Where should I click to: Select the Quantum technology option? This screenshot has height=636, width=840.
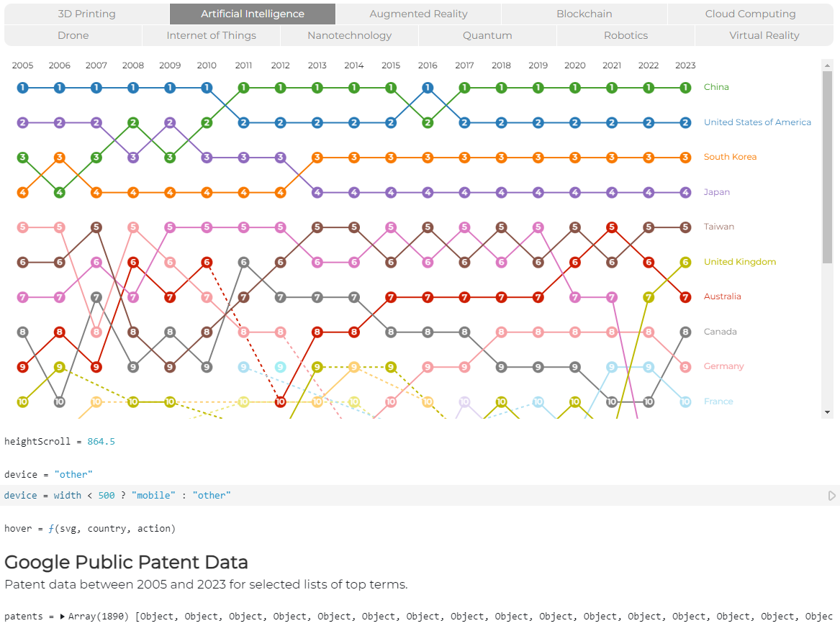click(x=487, y=35)
